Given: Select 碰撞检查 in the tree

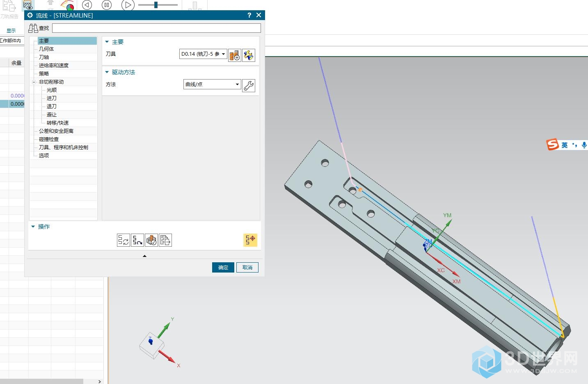Looking at the screenshot, I should click(49, 139).
